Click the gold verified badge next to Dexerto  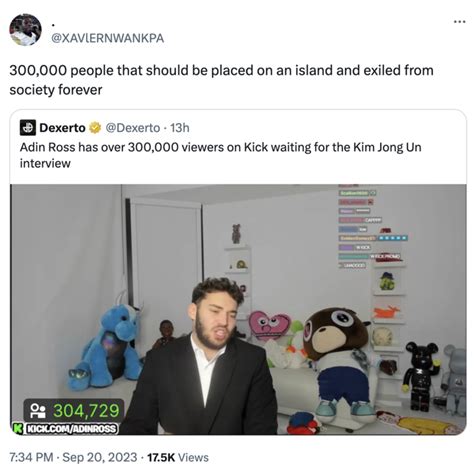(95, 128)
